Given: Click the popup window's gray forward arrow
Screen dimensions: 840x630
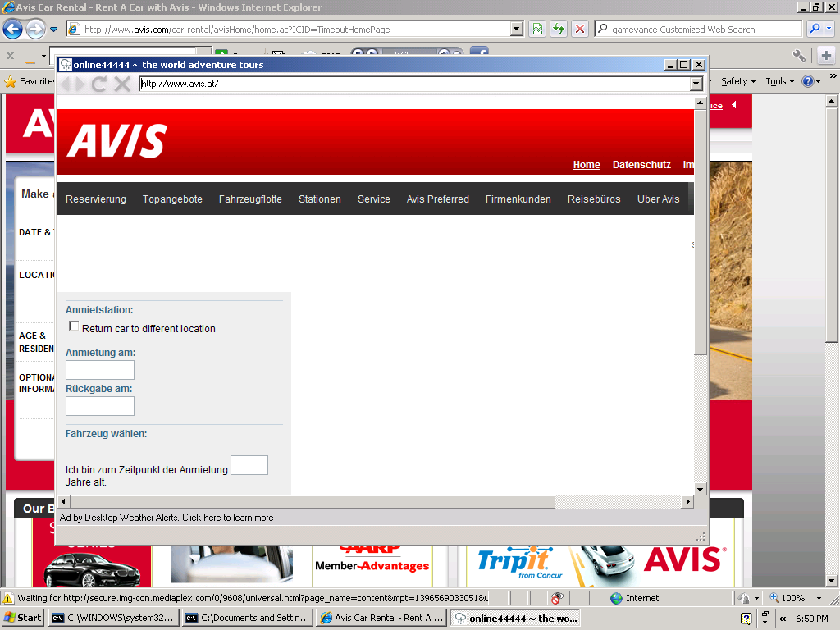Looking at the screenshot, I should (80, 84).
